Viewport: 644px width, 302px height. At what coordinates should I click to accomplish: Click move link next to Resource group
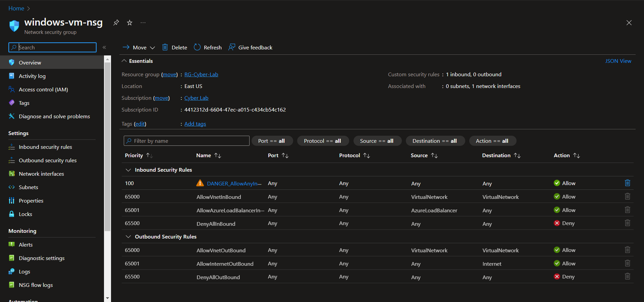click(169, 74)
